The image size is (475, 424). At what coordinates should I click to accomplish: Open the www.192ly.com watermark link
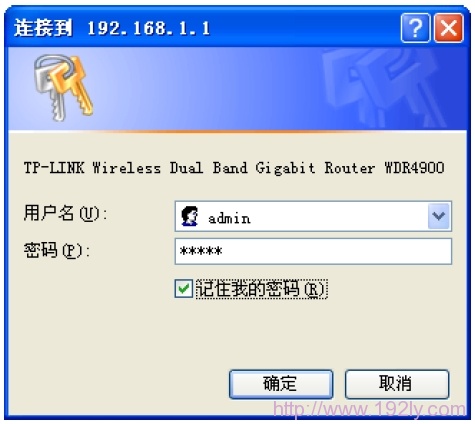369,409
